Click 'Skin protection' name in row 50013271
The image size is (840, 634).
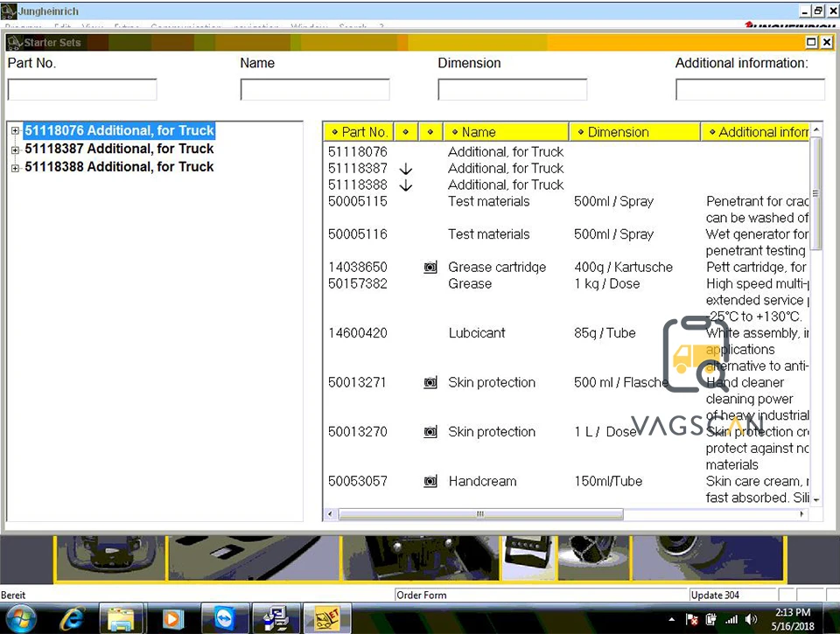click(x=492, y=382)
